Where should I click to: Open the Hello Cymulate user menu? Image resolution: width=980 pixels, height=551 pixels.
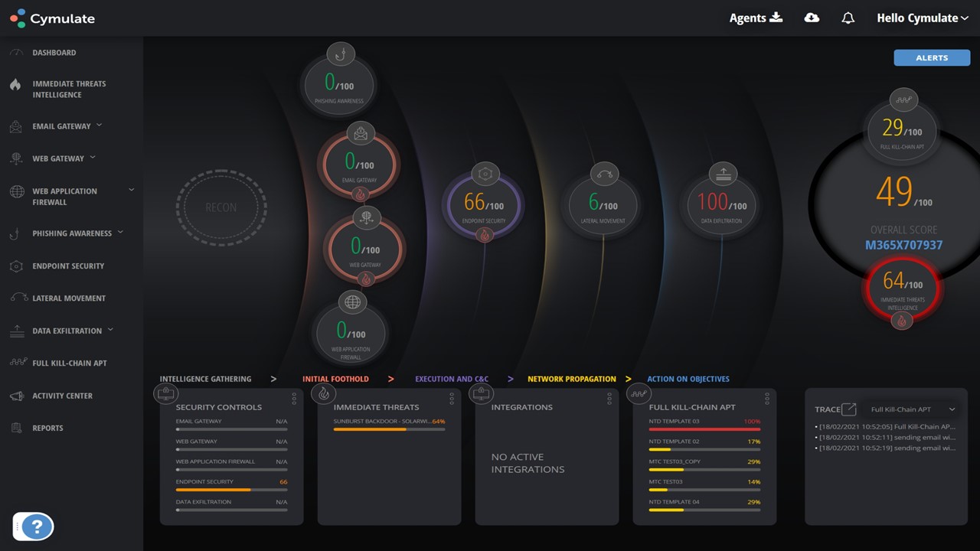(x=923, y=18)
